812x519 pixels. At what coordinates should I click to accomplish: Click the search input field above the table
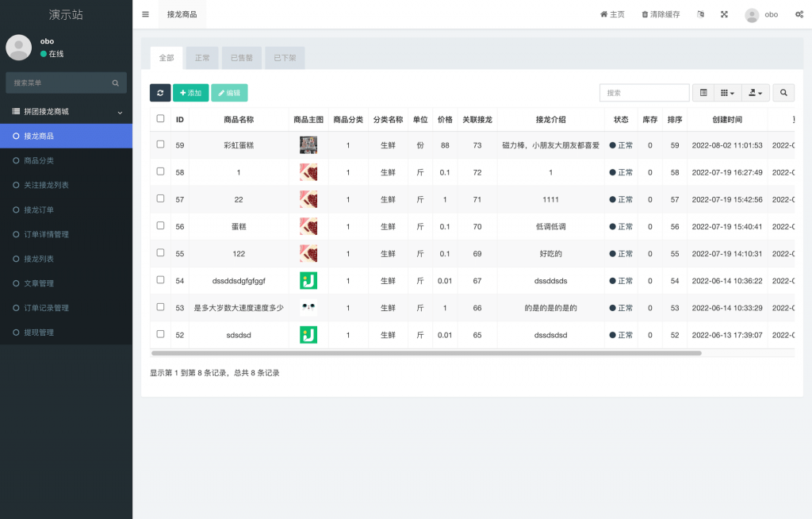[x=644, y=92]
